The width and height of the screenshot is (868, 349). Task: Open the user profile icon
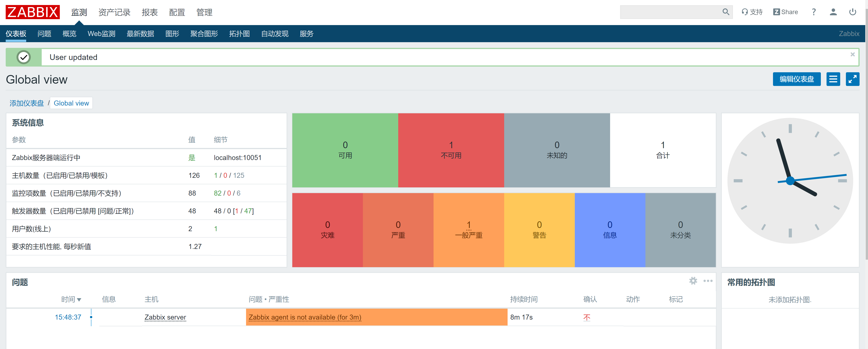(833, 12)
